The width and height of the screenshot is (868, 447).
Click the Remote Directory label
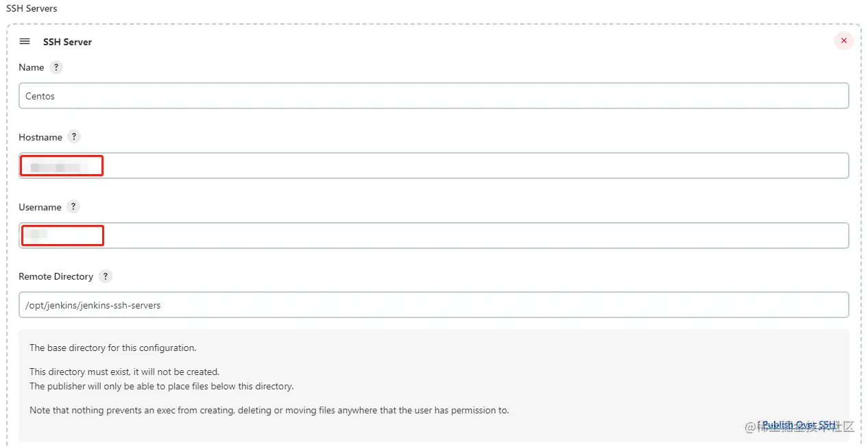click(56, 276)
